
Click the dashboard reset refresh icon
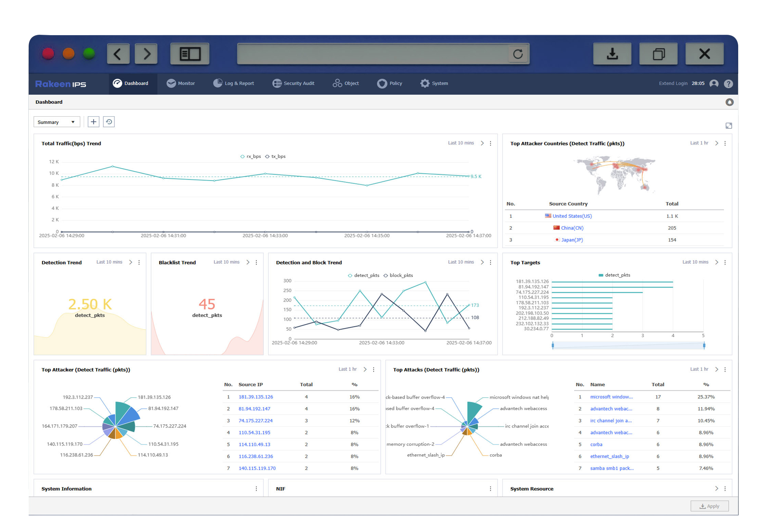(109, 122)
